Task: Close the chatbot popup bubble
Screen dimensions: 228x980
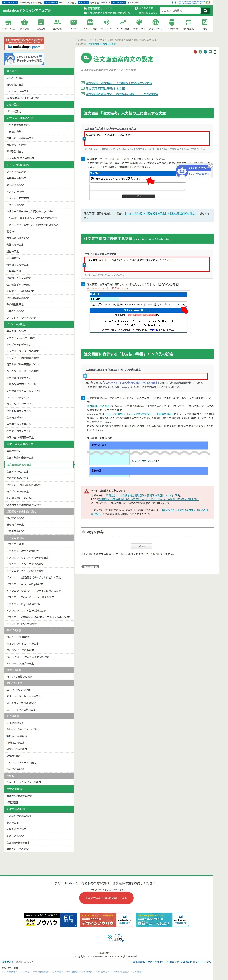Action: click(210, 165)
